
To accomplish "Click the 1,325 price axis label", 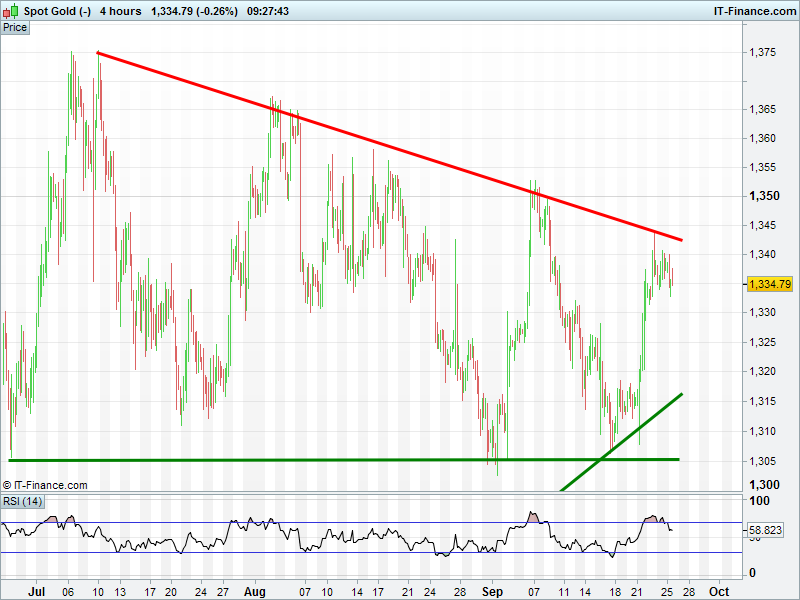I will coord(762,342).
